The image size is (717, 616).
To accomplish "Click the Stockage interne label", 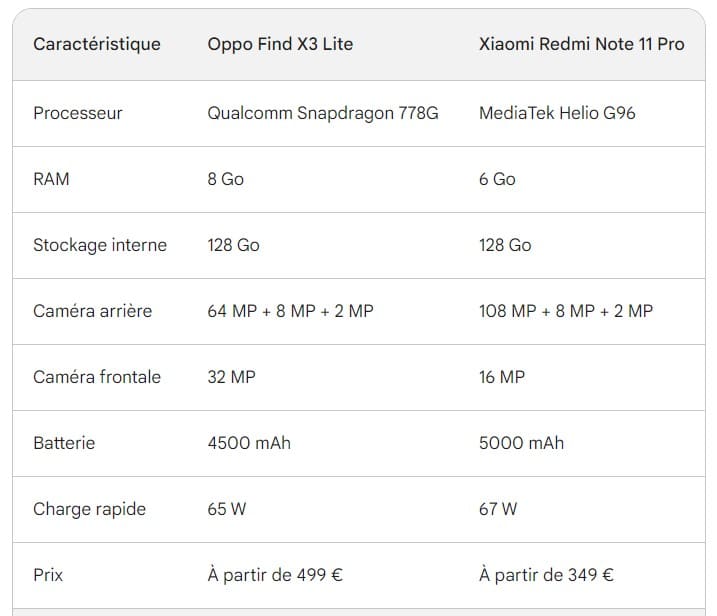I will 100,245.
